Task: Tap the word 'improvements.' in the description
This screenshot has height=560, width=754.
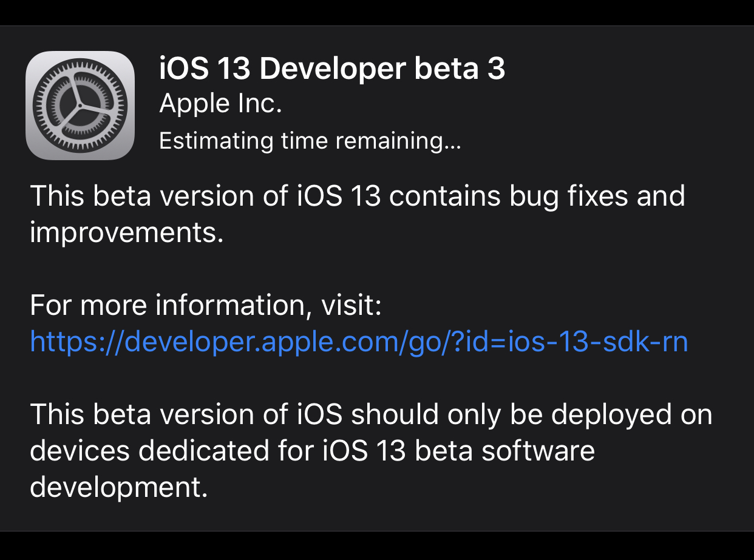Action: pos(127,233)
